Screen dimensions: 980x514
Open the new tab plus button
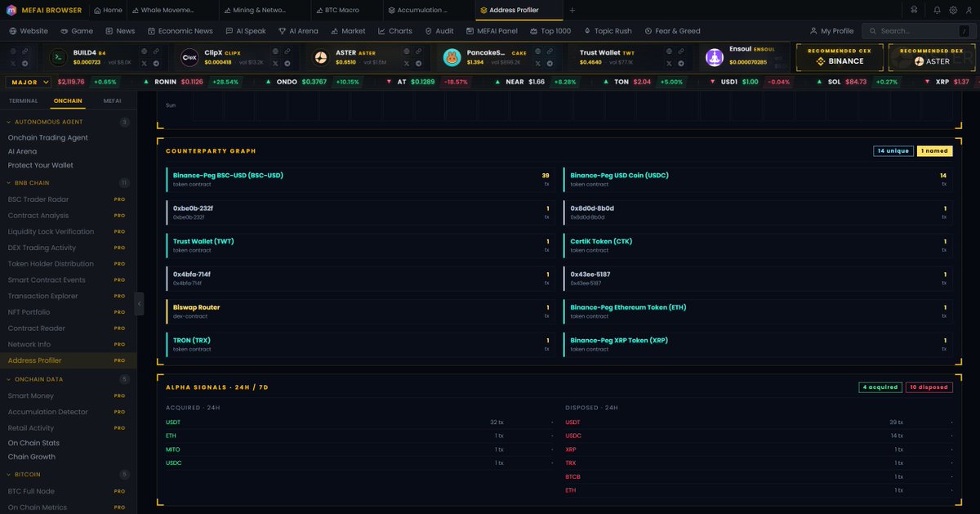tap(572, 10)
